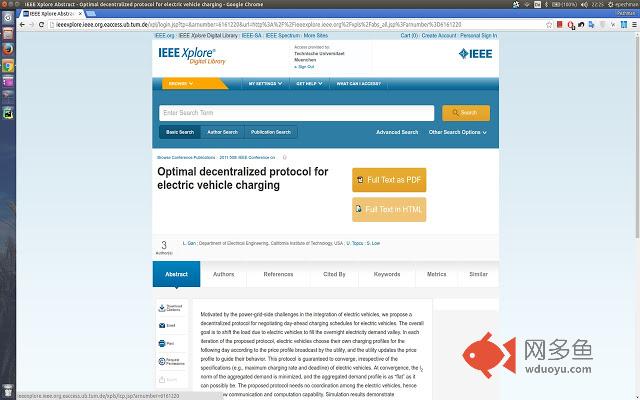Viewport: 640px width, 400px height.
Task: Click the IEEE-SA link in the top bar
Action: [x=251, y=36]
